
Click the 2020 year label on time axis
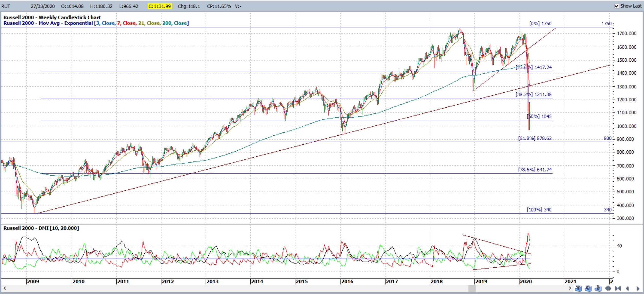[526, 281]
